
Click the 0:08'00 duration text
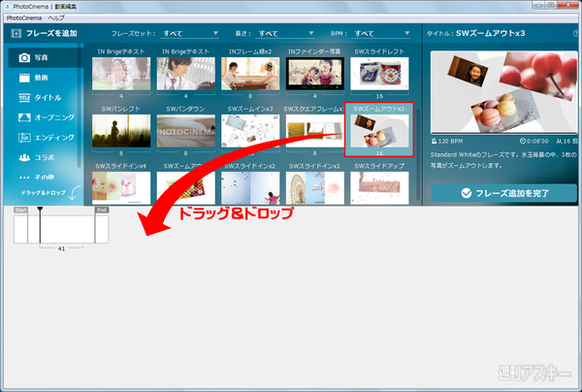(537, 141)
